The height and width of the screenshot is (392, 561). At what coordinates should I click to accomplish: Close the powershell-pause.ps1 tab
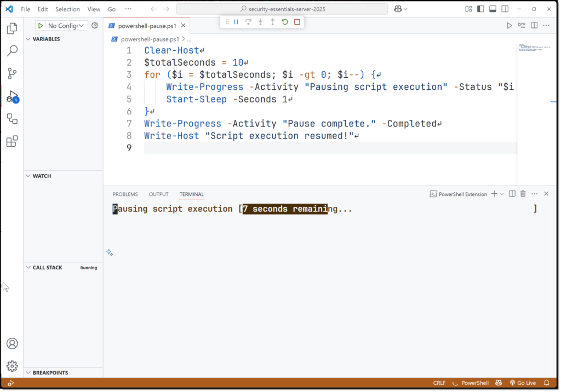[x=183, y=25]
